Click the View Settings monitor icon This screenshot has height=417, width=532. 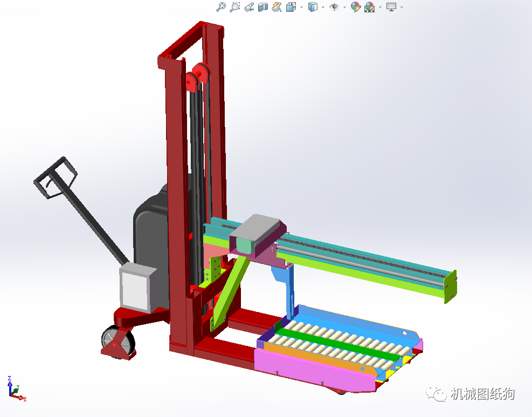[391, 7]
